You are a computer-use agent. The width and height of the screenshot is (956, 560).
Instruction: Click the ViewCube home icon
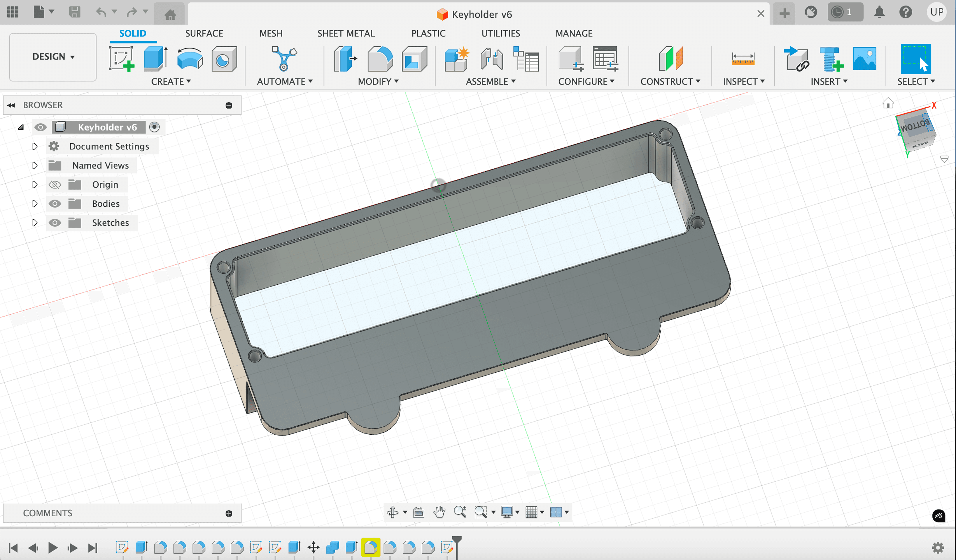[x=888, y=103]
